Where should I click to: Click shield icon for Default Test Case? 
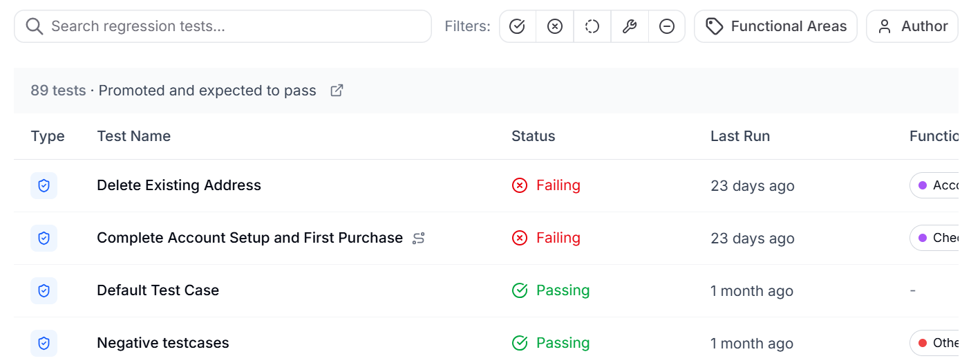44,291
